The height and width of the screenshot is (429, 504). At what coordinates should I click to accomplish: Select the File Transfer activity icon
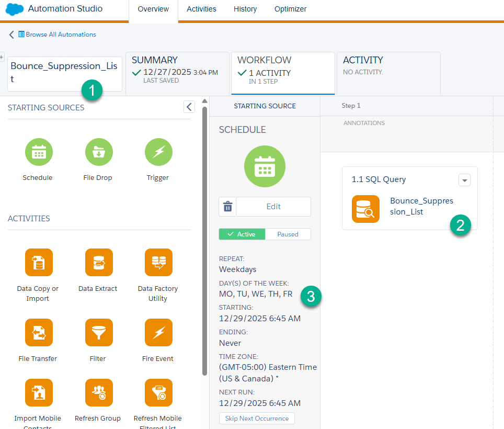click(39, 332)
